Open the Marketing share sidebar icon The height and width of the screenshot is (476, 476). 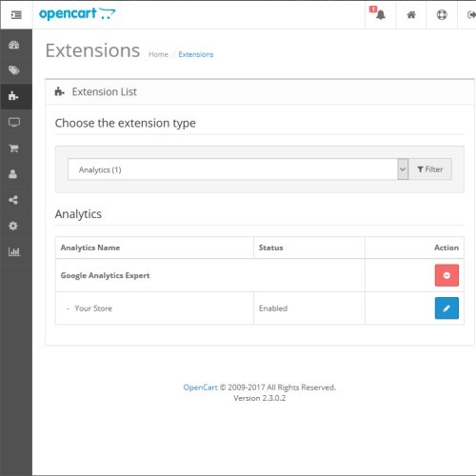pos(13,200)
